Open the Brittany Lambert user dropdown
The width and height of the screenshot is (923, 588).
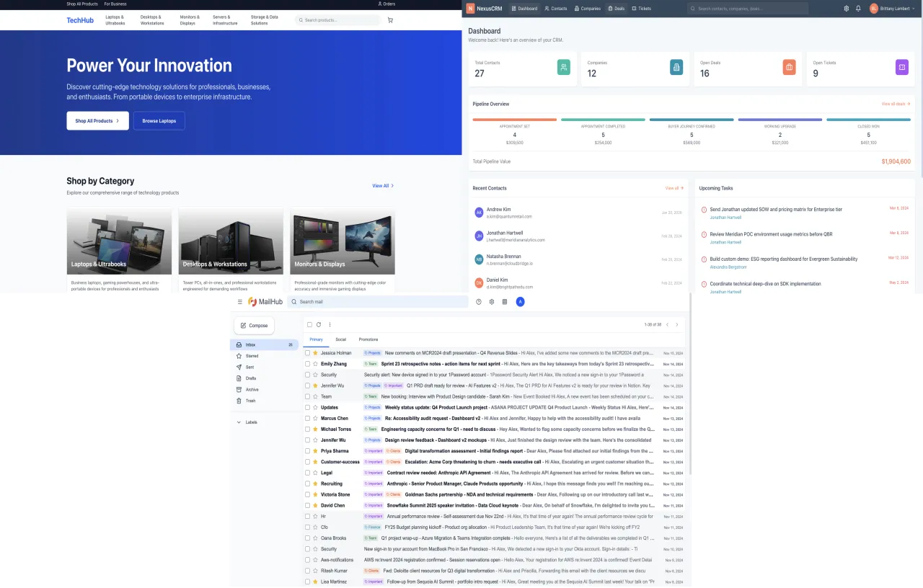point(893,9)
